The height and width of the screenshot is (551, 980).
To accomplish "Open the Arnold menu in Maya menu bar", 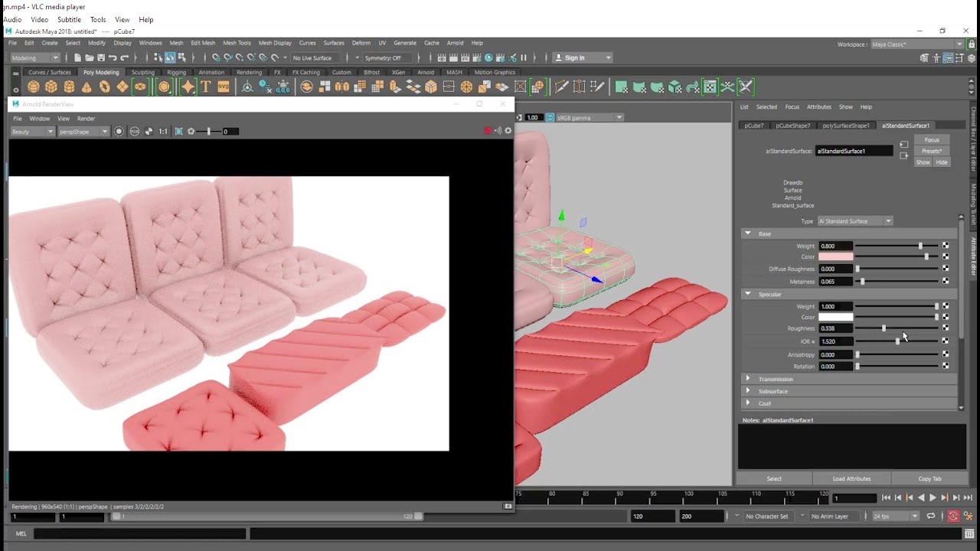I will pyautogui.click(x=455, y=43).
